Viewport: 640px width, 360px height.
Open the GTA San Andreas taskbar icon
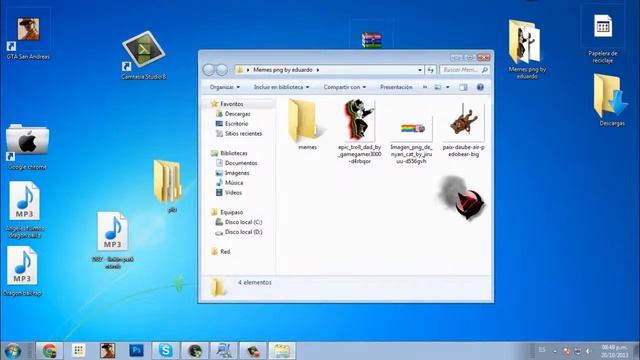coord(107,351)
